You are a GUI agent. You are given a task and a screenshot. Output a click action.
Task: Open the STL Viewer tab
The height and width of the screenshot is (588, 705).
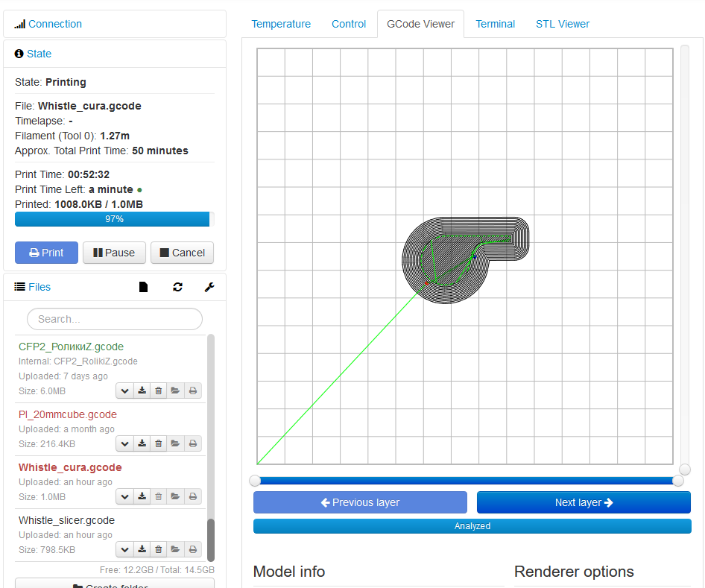tap(563, 24)
